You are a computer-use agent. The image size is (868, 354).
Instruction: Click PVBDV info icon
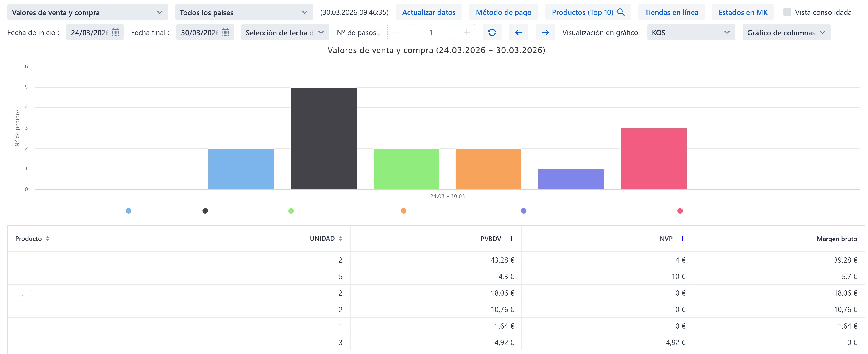coord(511,239)
